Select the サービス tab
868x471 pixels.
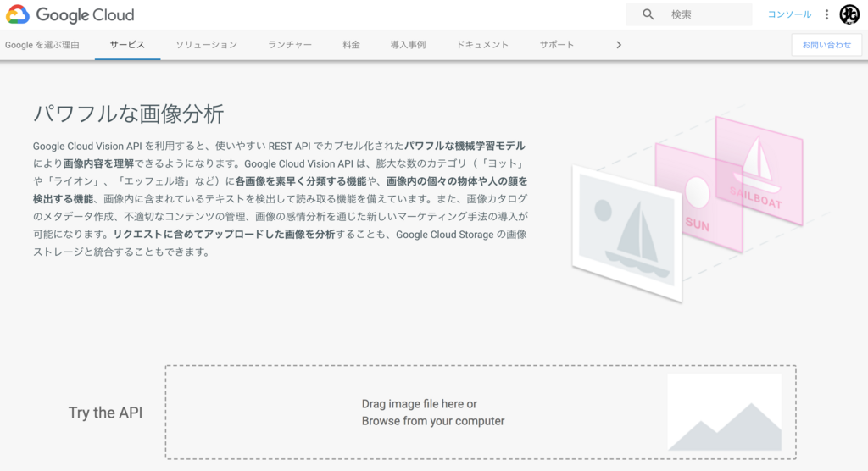[x=127, y=45]
